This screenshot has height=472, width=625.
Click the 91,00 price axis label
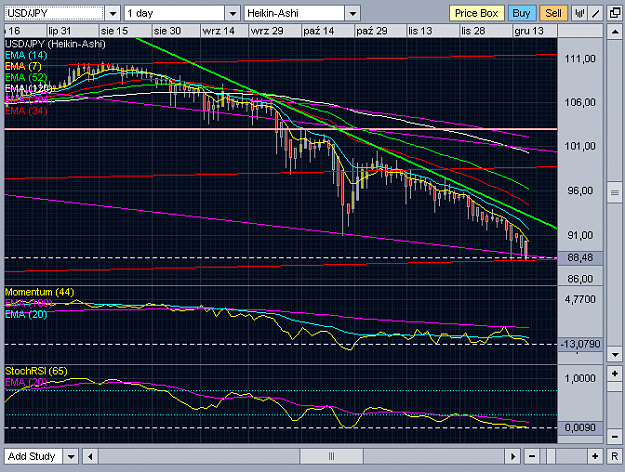[x=580, y=235]
